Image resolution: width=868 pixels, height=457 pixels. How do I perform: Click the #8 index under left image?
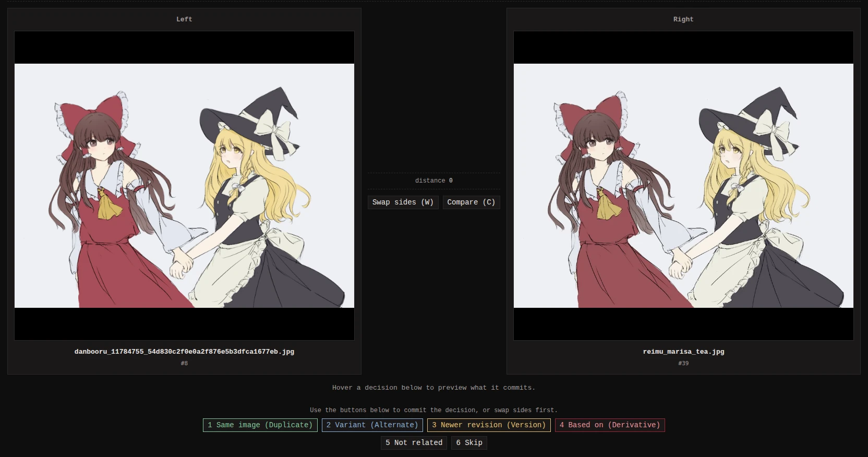pyautogui.click(x=184, y=363)
